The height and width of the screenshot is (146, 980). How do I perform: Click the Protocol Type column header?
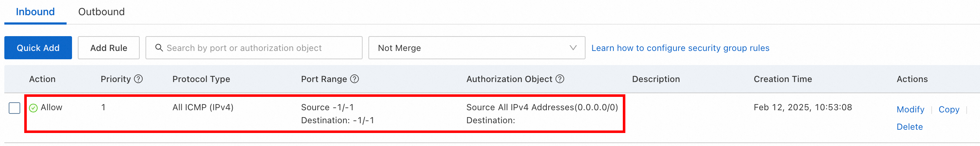(201, 79)
